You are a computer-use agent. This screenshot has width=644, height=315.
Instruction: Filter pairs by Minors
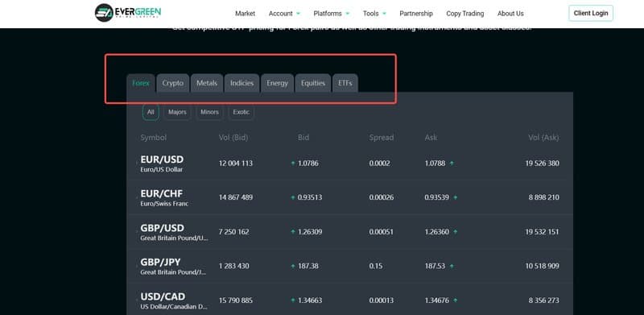[x=209, y=112]
